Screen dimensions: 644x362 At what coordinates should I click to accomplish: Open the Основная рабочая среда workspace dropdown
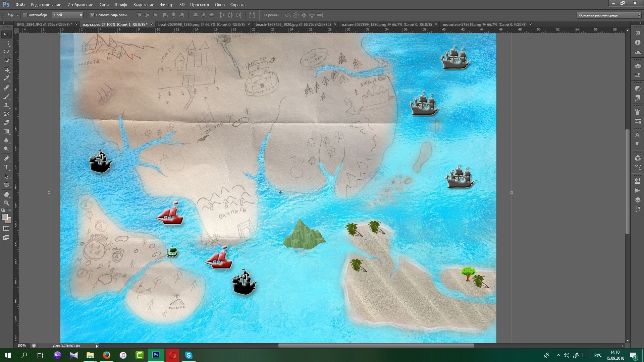pyautogui.click(x=608, y=15)
